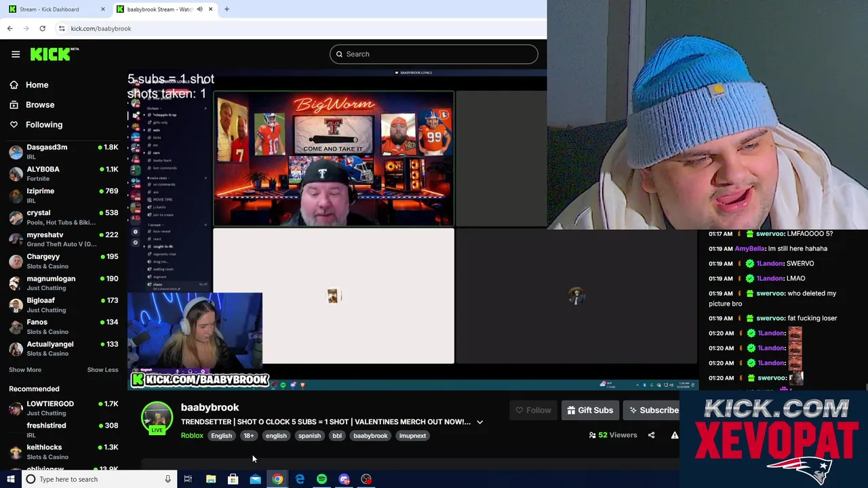Open Mail app from taskbar
This screenshot has height=488, width=868.
coord(255,479)
